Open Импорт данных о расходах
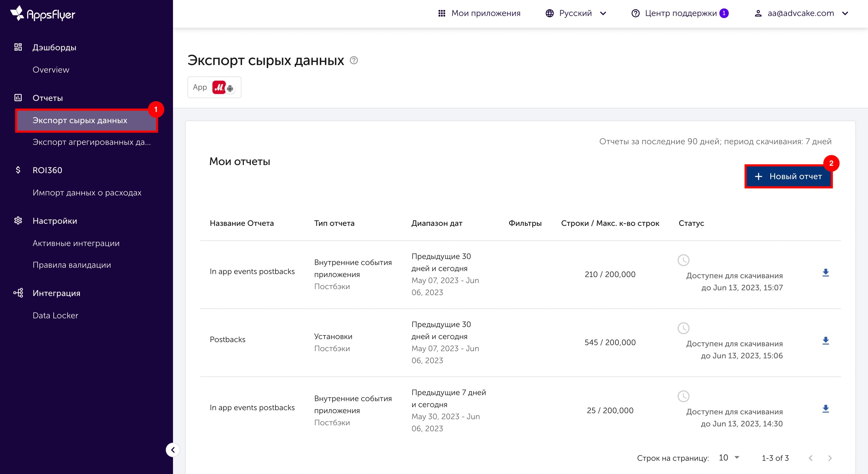Screen dimensions: 868x474 click(87, 192)
